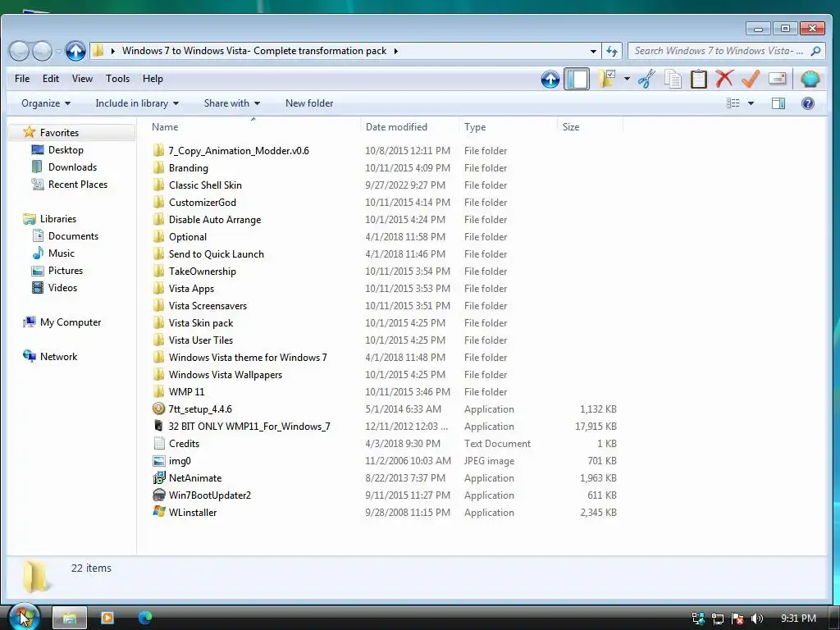Select the Win7BootUpdater2 application icon

[158, 495]
